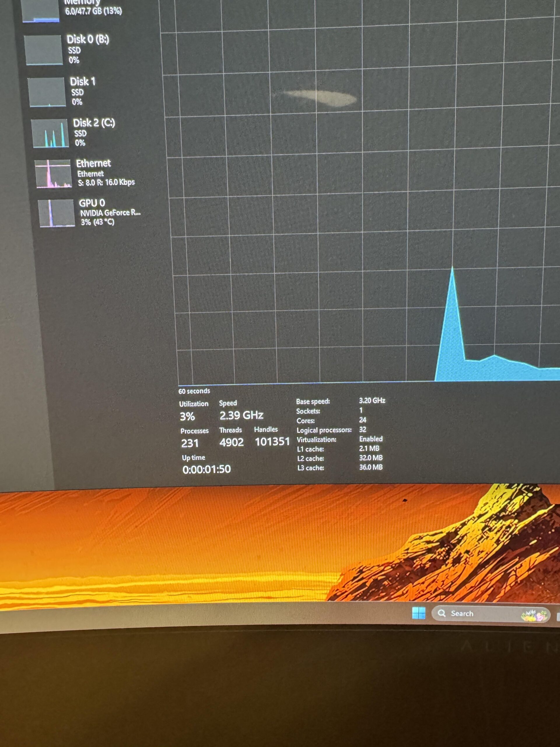This screenshot has height=747, width=560.
Task: Click the Memory 6.0/47.7 GB (13%) text
Action: (x=94, y=11)
